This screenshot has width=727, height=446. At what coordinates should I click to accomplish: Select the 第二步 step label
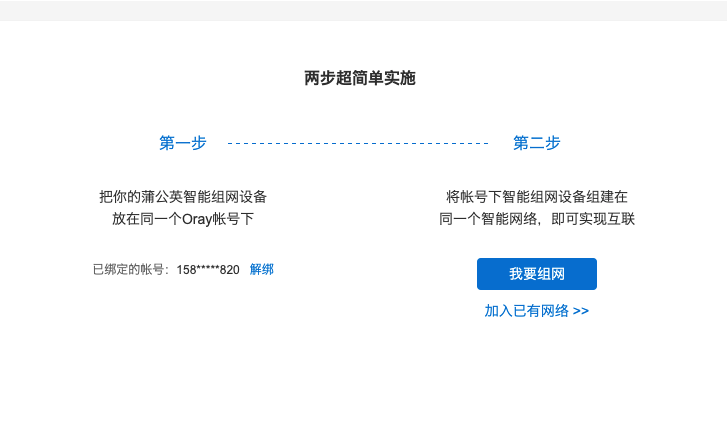[x=537, y=143]
